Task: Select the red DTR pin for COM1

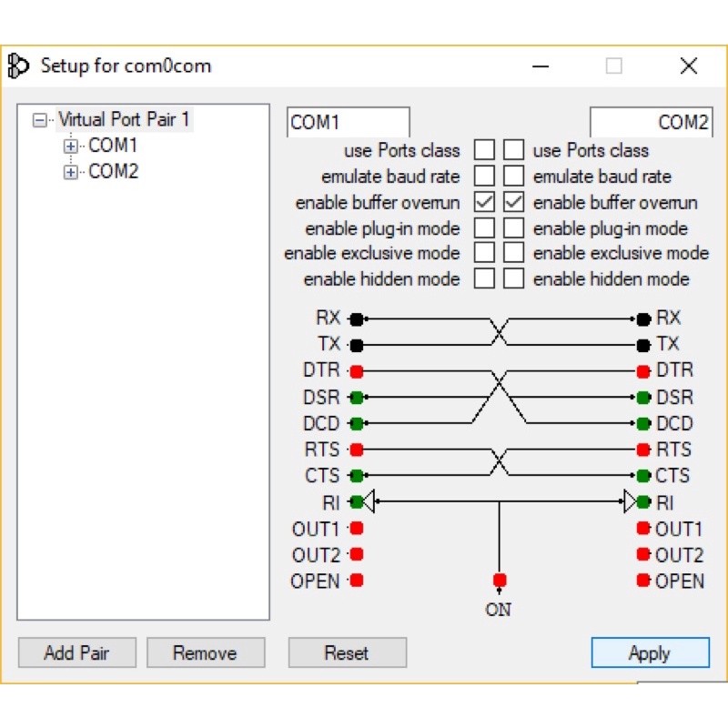Action: click(x=357, y=371)
